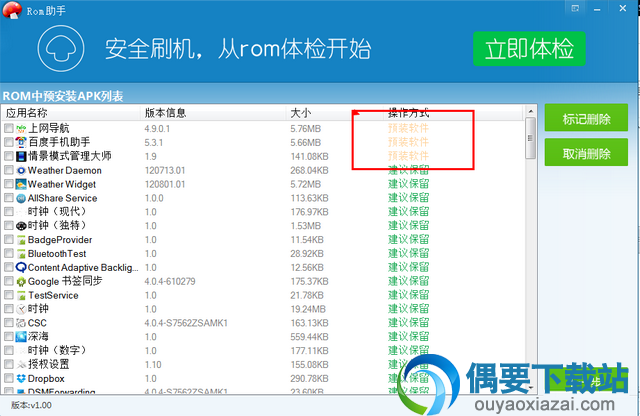Click the 百度手机助手 app icon
The width and height of the screenshot is (640, 416).
click(x=21, y=142)
